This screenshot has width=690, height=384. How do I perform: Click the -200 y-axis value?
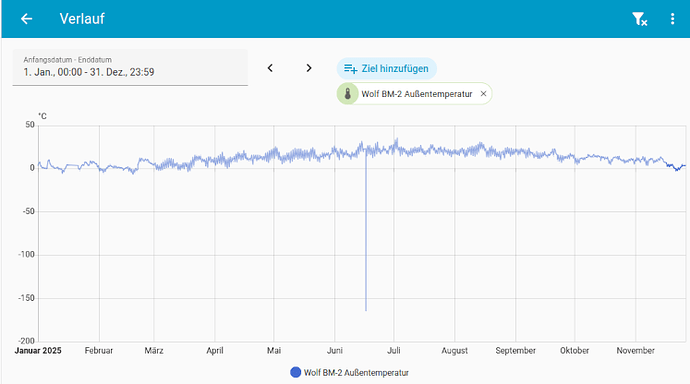point(26,341)
